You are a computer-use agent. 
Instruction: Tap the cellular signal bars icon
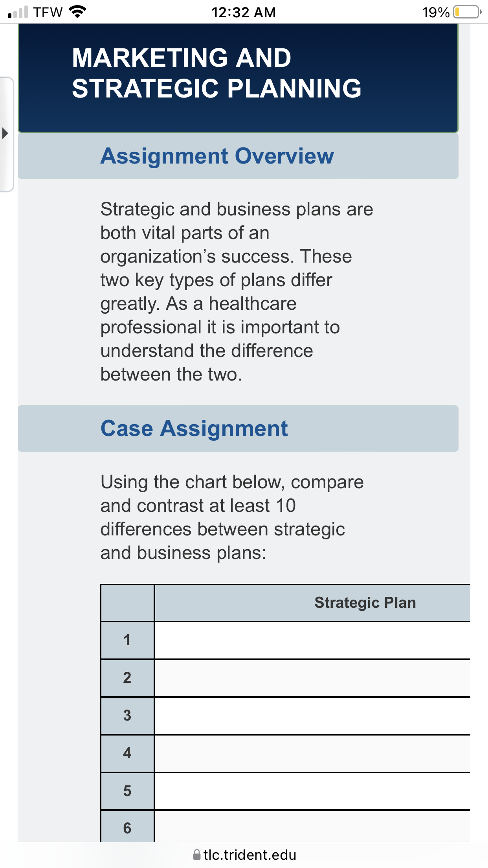click(x=18, y=12)
